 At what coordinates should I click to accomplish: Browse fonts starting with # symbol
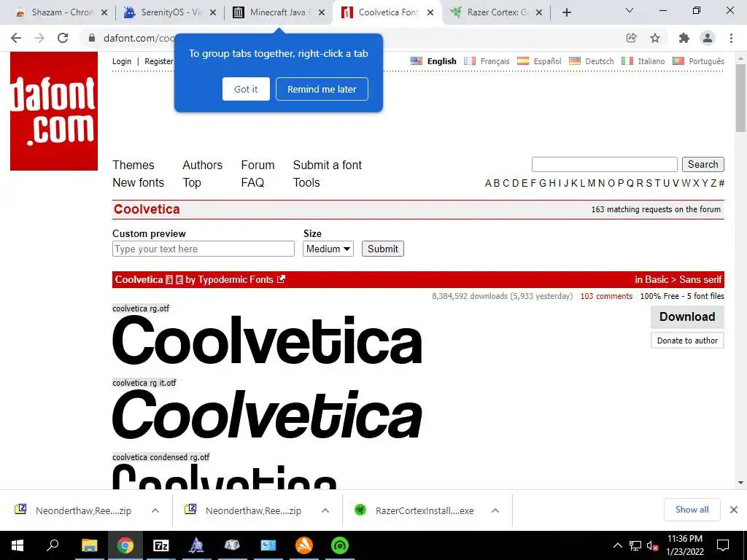click(721, 183)
